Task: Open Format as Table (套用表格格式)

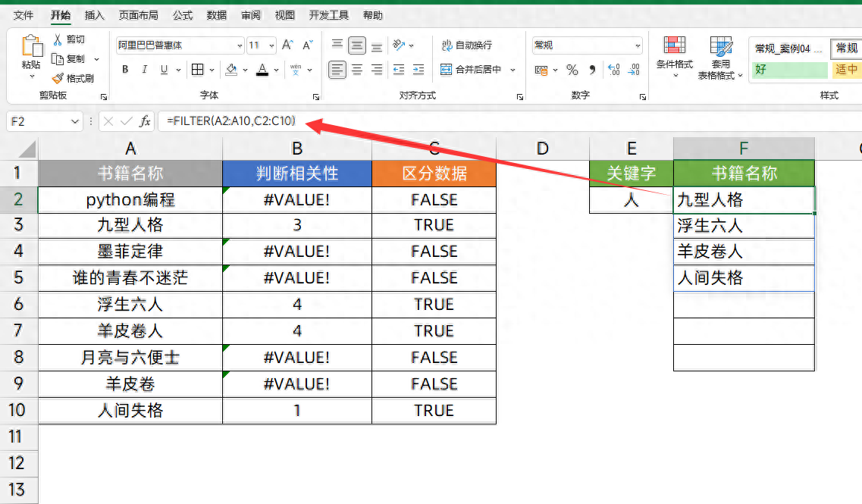Action: pos(720,58)
